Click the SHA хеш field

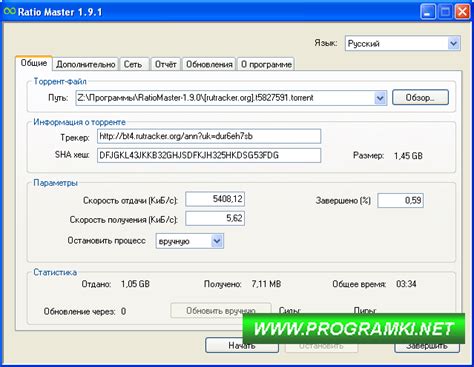[x=209, y=155]
